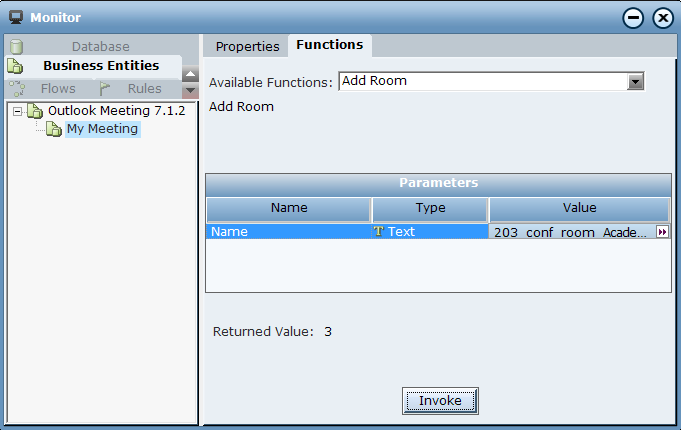
Task: Click the Text type icon in Name row
Action: [x=379, y=232]
